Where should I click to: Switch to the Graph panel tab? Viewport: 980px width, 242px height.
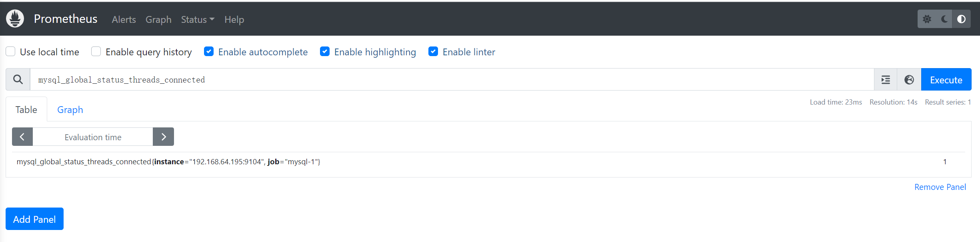tap(70, 110)
